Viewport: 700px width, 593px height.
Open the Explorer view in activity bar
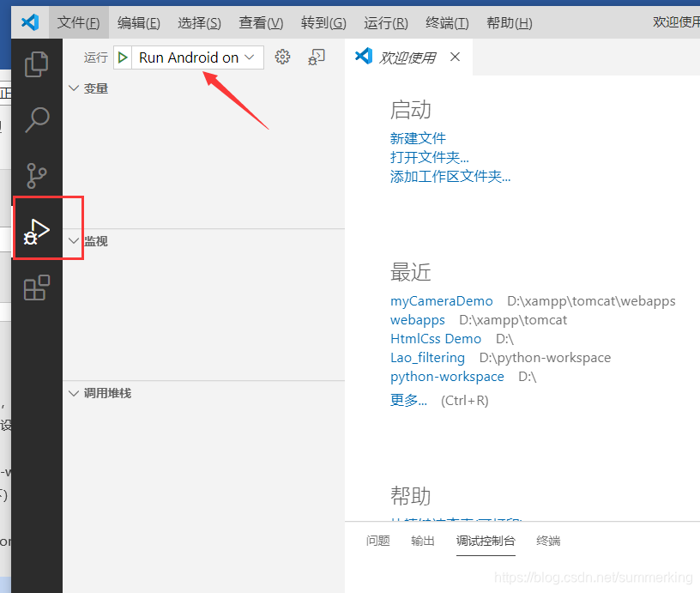(x=37, y=64)
